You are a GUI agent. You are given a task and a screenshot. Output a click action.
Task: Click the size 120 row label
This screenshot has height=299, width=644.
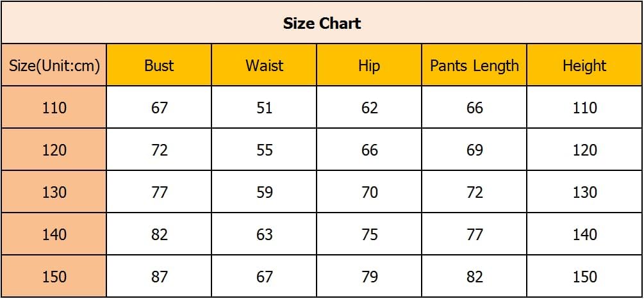coord(54,150)
